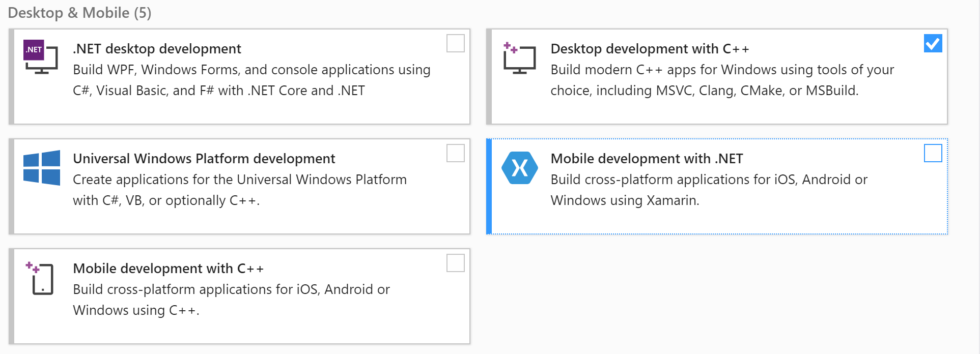
Task: Click "Universal Windows Platform development" title text
Action: (204, 159)
